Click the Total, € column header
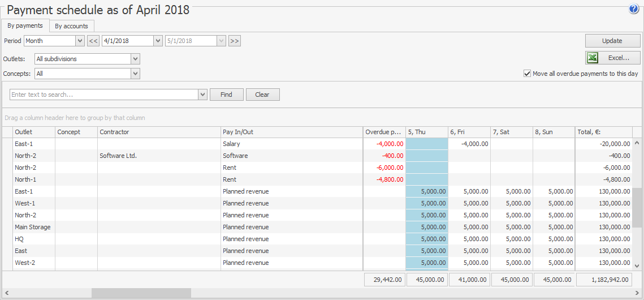 pos(603,132)
